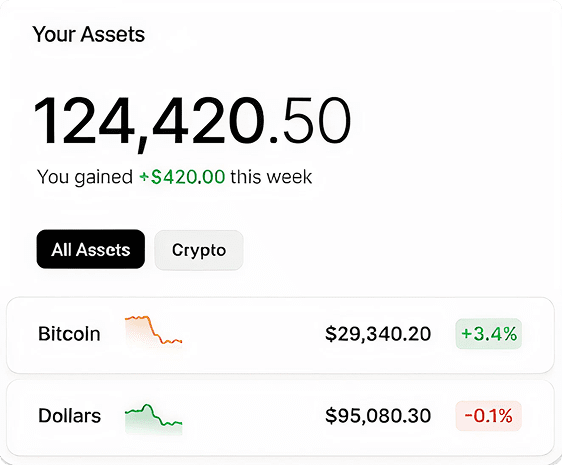Click the Your Assets heading
The image size is (562, 465).
[89, 34]
